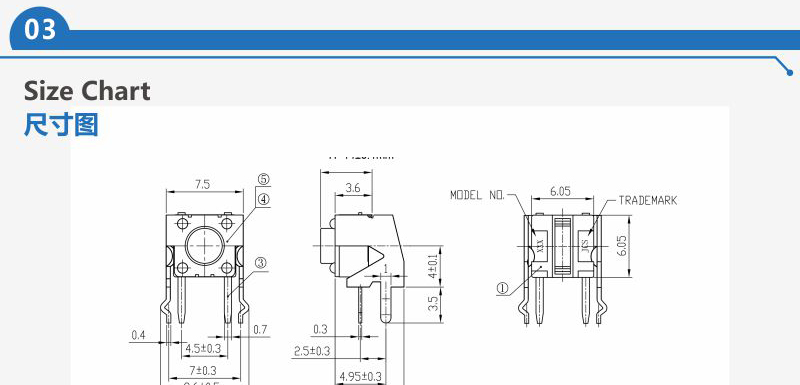Select the Size Chart heading
800x385 pixels.
[87, 91]
